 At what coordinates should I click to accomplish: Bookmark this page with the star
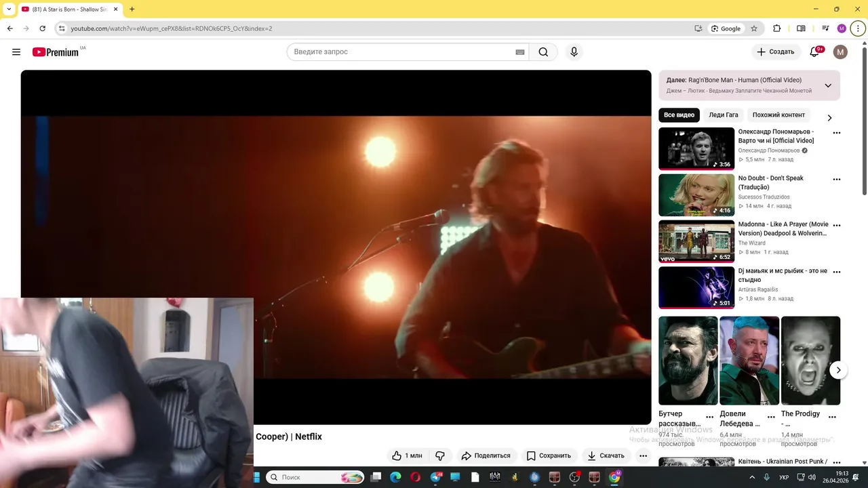point(753,28)
